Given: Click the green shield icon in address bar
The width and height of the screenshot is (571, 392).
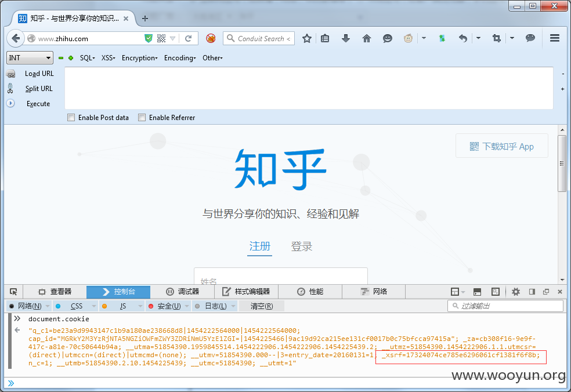Looking at the screenshot, I should (x=148, y=38).
